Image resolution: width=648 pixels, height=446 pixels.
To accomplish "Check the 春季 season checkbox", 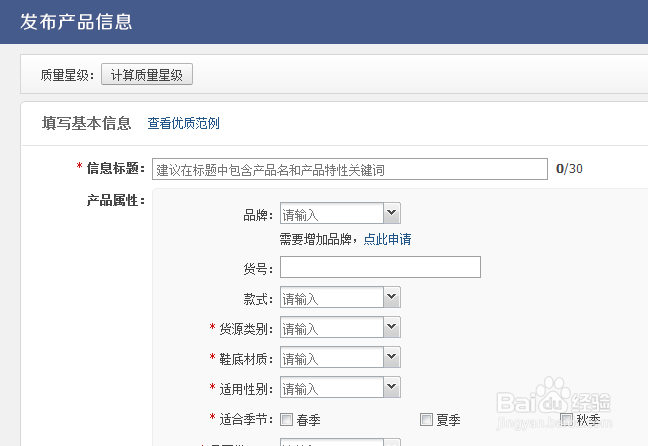I will point(286,420).
